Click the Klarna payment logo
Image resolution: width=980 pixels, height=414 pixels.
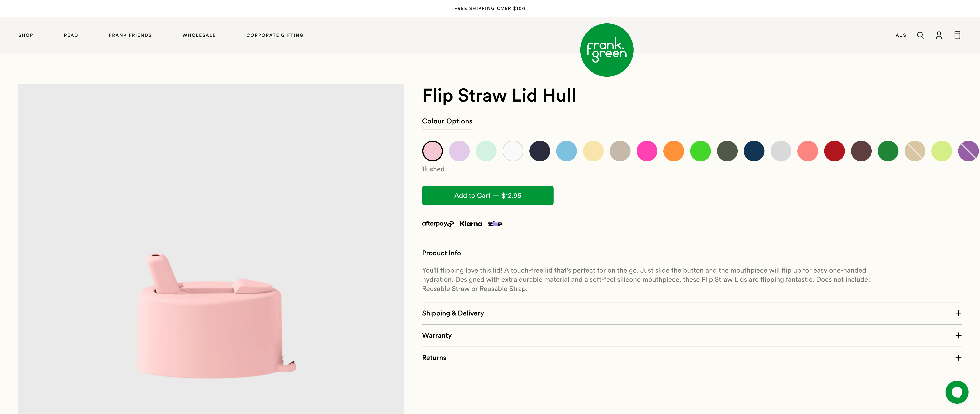pos(471,223)
